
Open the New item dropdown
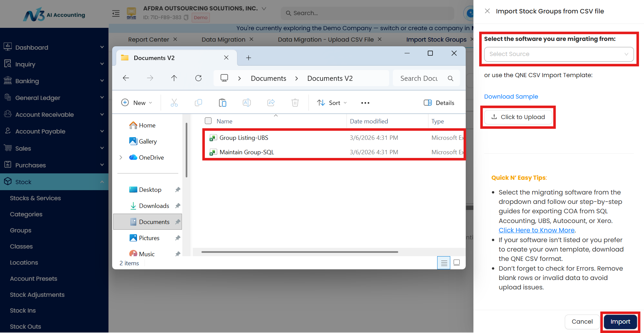[x=137, y=103]
